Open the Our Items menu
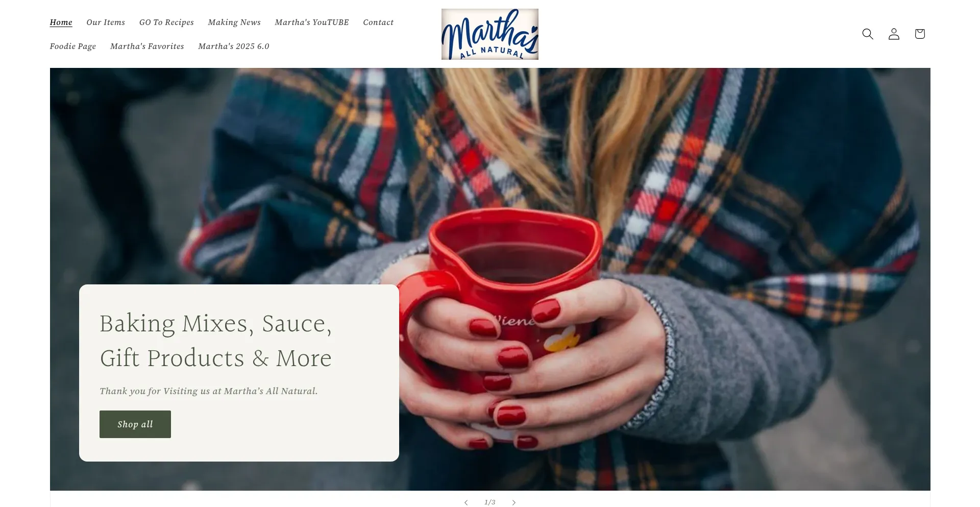Viewport: 980px width, 507px height. tap(106, 22)
